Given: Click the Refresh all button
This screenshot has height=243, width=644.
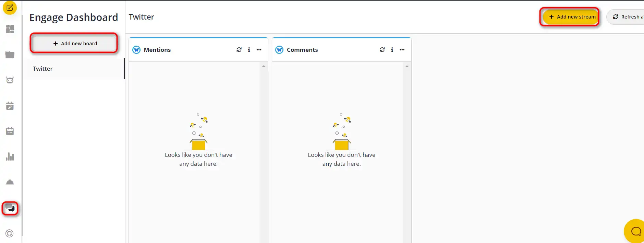Looking at the screenshot, I should pos(626,17).
